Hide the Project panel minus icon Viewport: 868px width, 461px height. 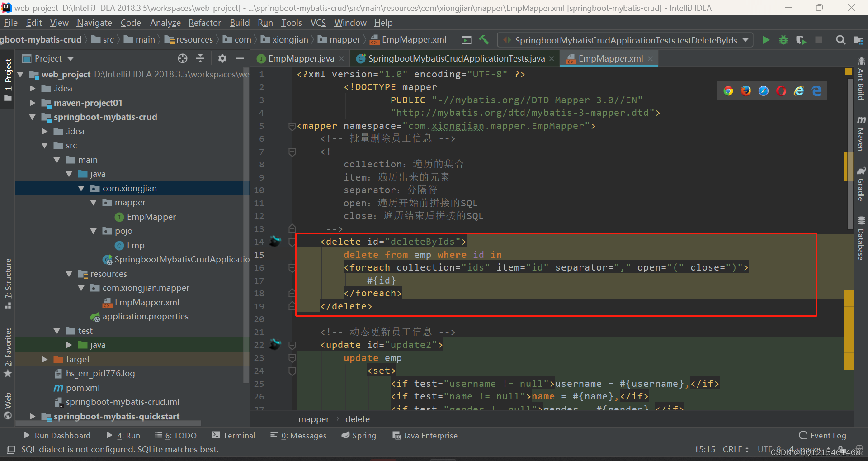(x=240, y=58)
